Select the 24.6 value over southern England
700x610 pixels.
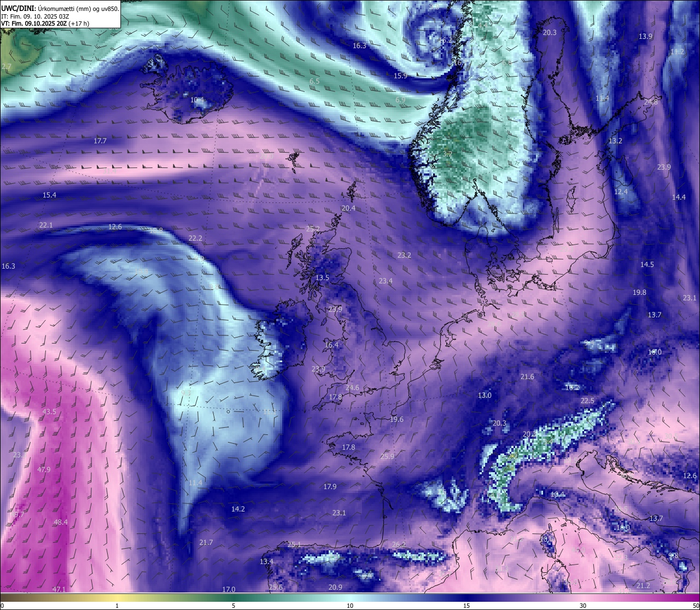(x=353, y=387)
